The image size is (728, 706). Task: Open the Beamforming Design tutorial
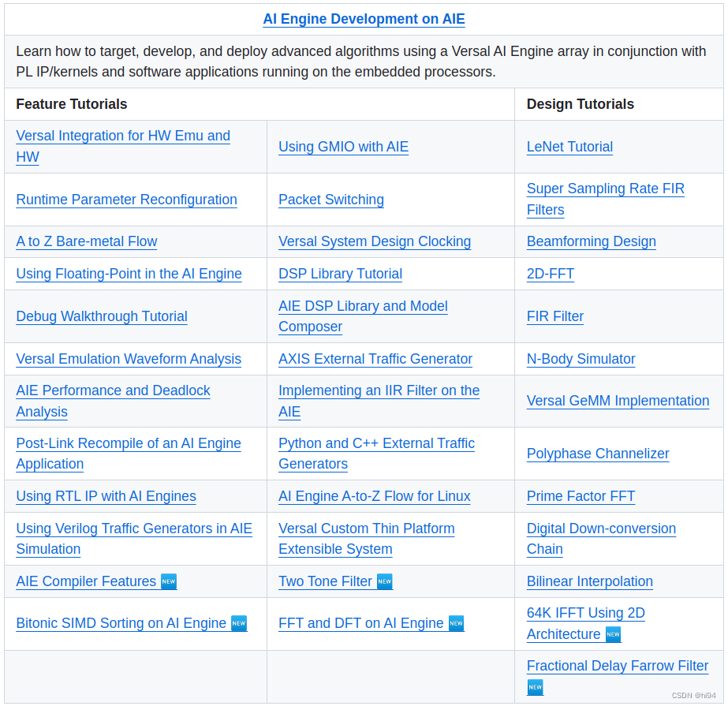pyautogui.click(x=591, y=241)
